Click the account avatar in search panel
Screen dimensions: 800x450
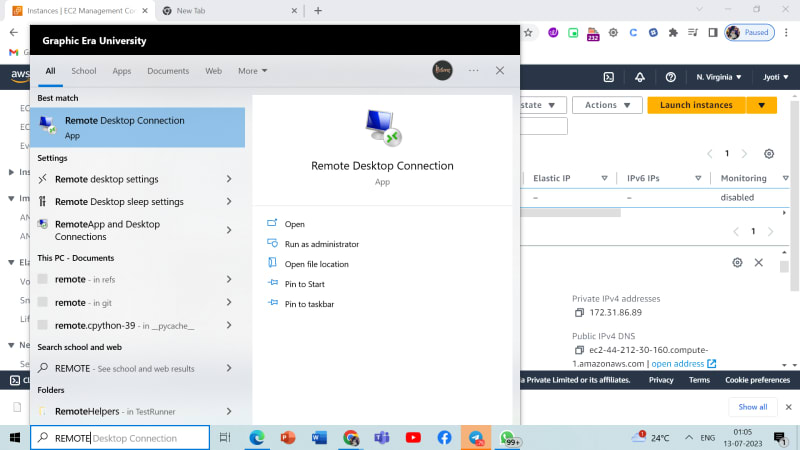(442, 70)
